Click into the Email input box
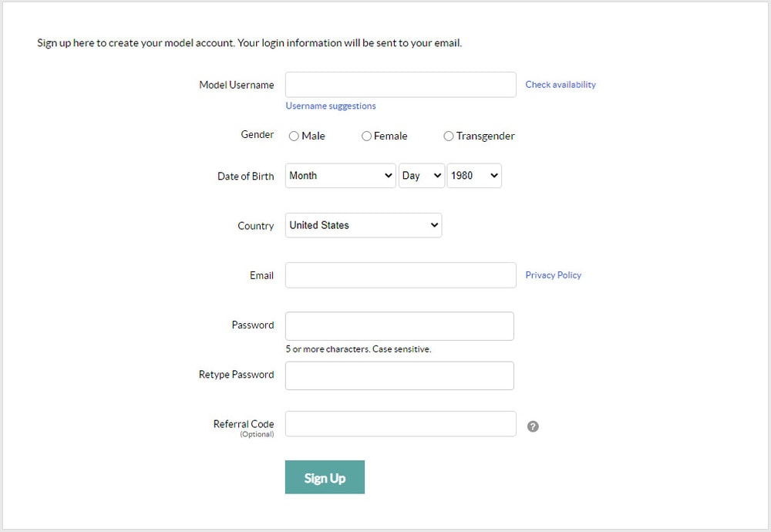The width and height of the screenshot is (771, 532). [400, 275]
